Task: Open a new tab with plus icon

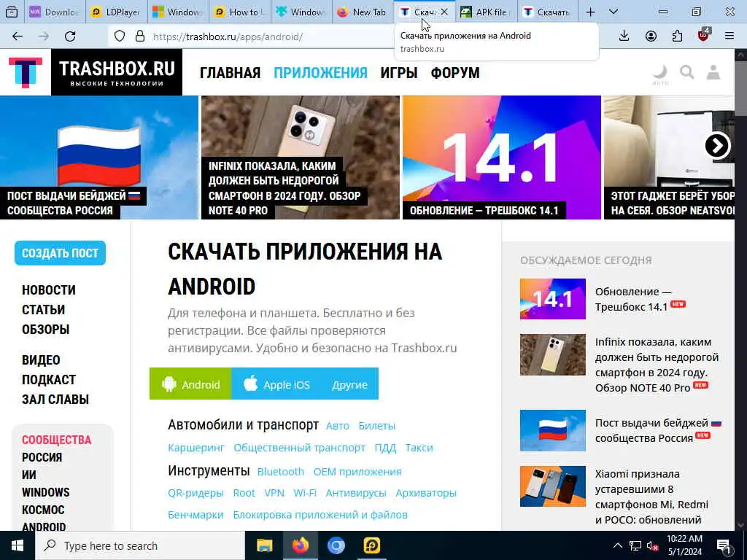Action: (590, 12)
